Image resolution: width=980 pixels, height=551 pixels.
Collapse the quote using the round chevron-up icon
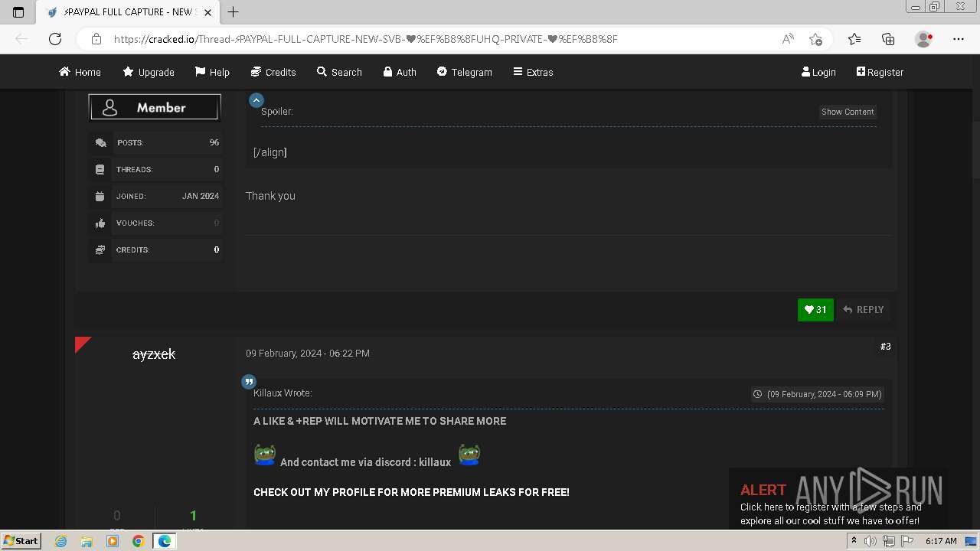coord(256,100)
